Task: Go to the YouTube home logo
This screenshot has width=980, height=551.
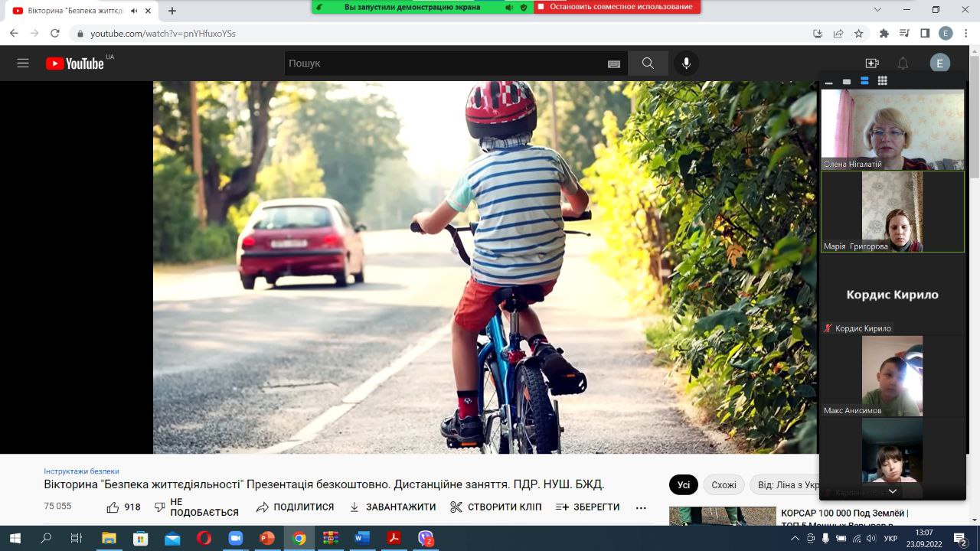Action: click(x=74, y=64)
